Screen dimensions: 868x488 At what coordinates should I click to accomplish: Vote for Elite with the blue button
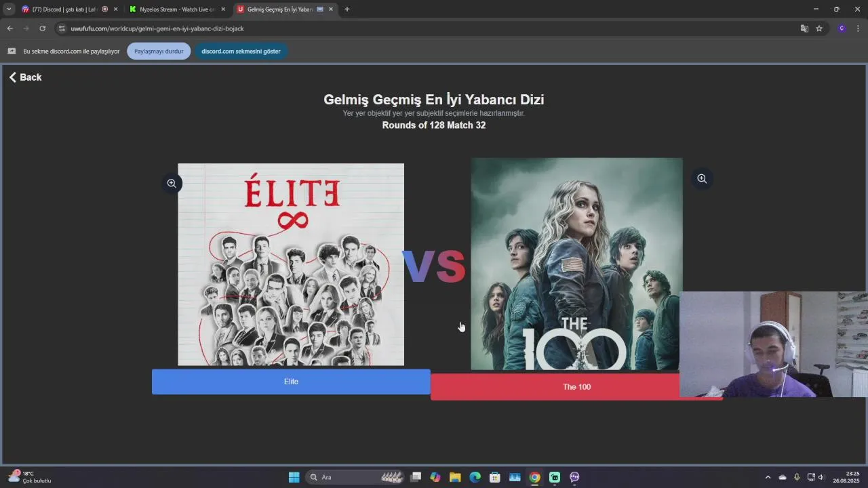[291, 382]
